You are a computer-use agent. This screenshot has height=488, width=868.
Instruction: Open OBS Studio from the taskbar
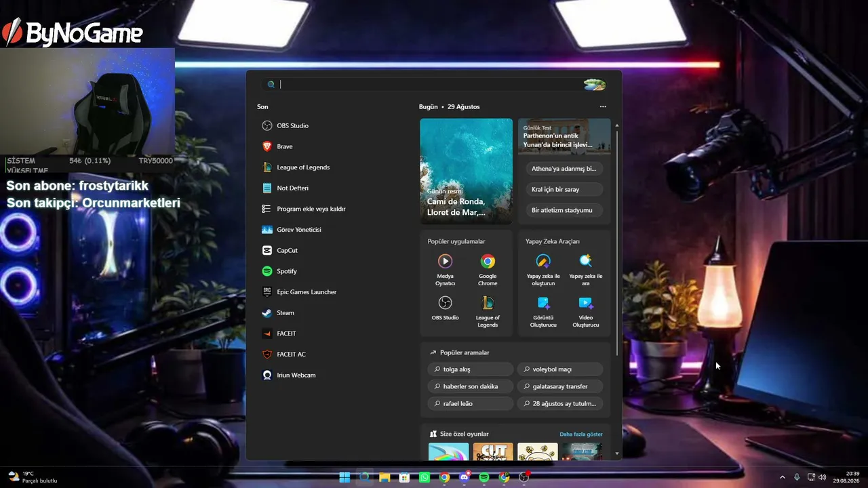click(524, 477)
